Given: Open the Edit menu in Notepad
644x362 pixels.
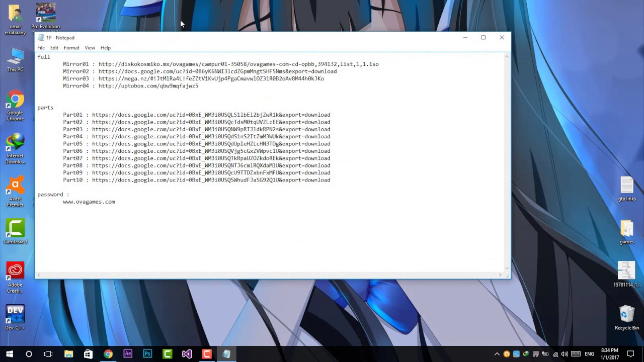Looking at the screenshot, I should point(54,48).
